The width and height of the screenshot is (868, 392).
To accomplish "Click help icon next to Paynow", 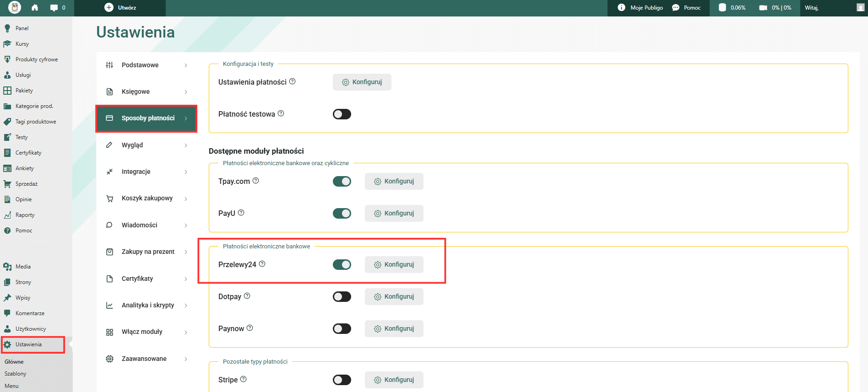I will pyautogui.click(x=250, y=328).
